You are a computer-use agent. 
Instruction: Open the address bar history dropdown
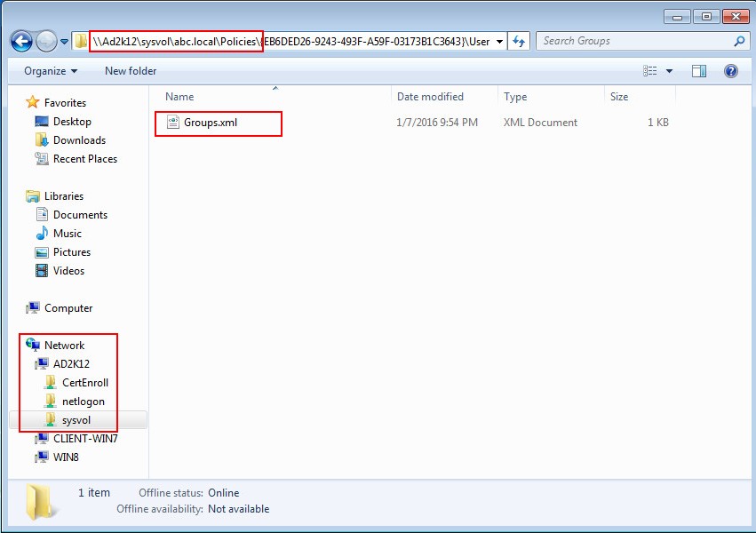coord(500,42)
